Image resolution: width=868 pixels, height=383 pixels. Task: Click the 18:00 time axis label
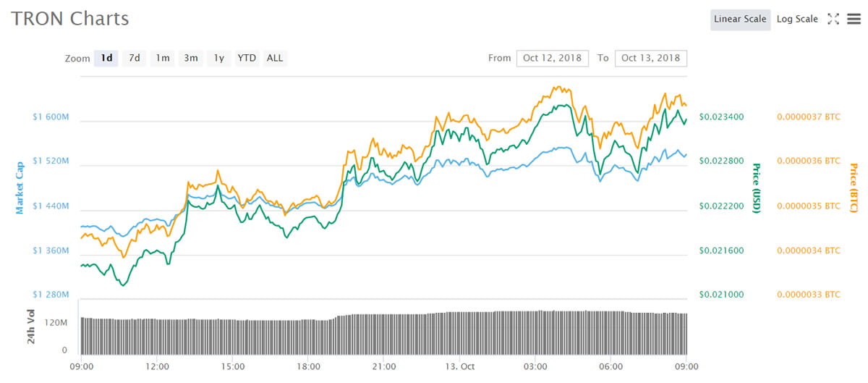[x=308, y=366]
